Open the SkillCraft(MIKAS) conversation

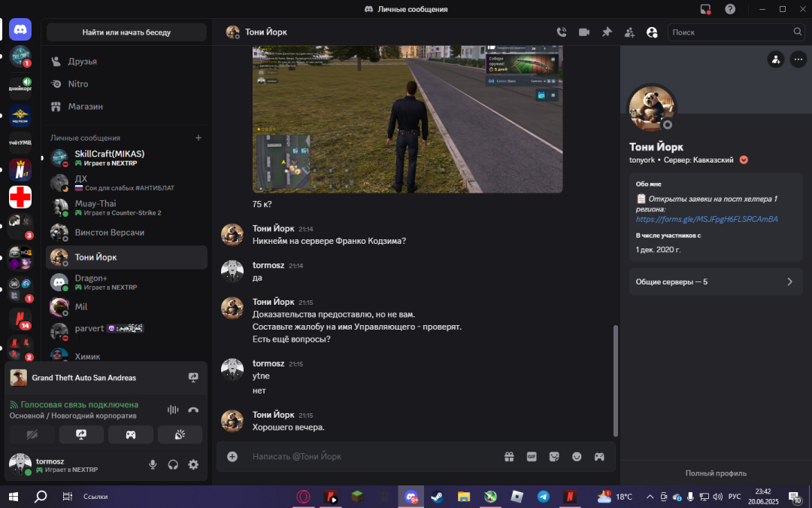tap(126, 158)
